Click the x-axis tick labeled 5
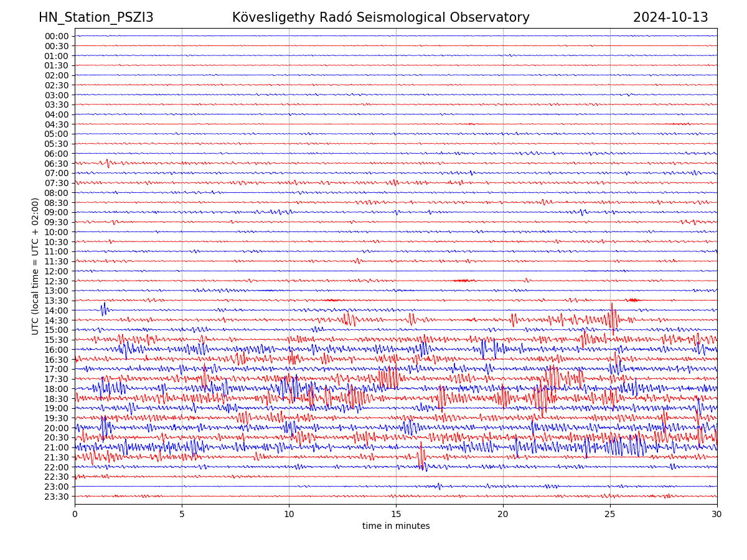Image resolution: width=747 pixels, height=560 pixels. [x=182, y=514]
